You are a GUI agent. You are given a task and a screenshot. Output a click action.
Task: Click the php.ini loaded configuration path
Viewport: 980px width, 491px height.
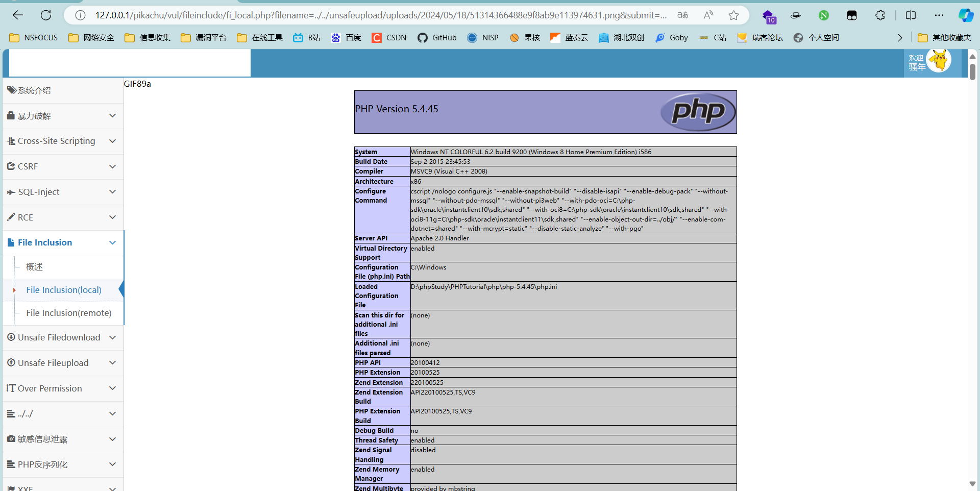484,287
